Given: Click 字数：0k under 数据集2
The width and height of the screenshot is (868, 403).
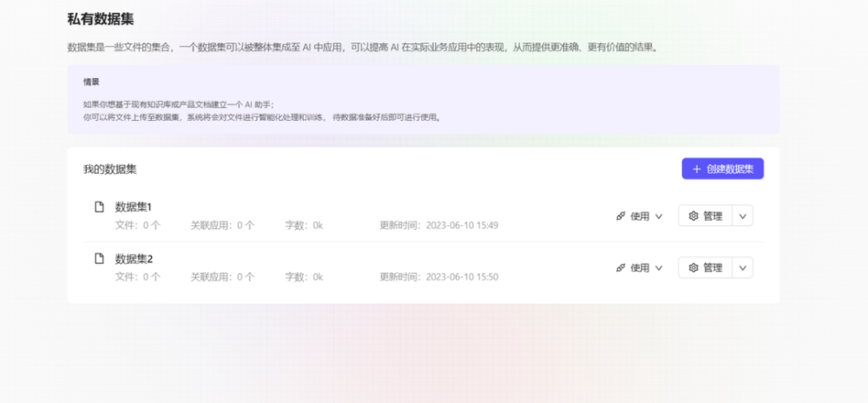Looking at the screenshot, I should tap(304, 277).
